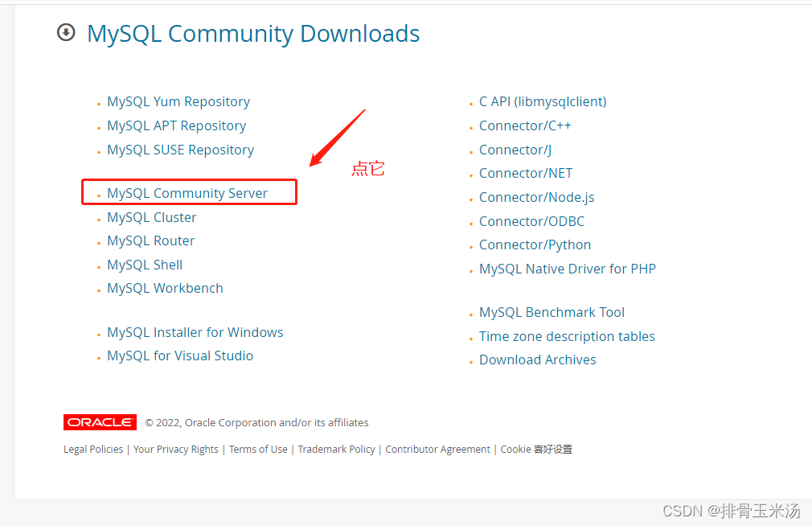Select the Connector/C++ link
This screenshot has height=526, width=812.
point(525,126)
